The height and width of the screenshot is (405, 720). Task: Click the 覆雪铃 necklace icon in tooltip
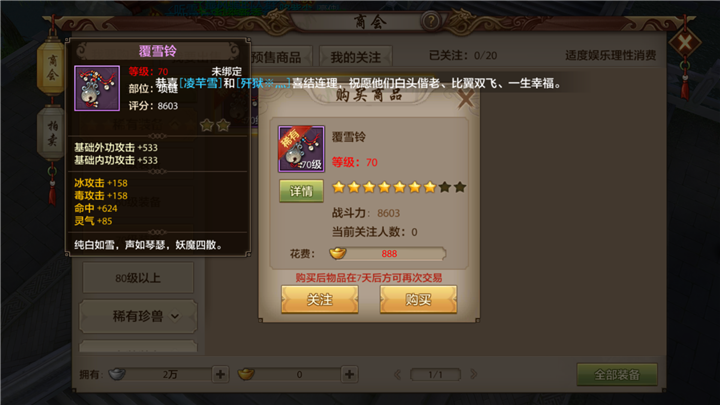tap(97, 88)
